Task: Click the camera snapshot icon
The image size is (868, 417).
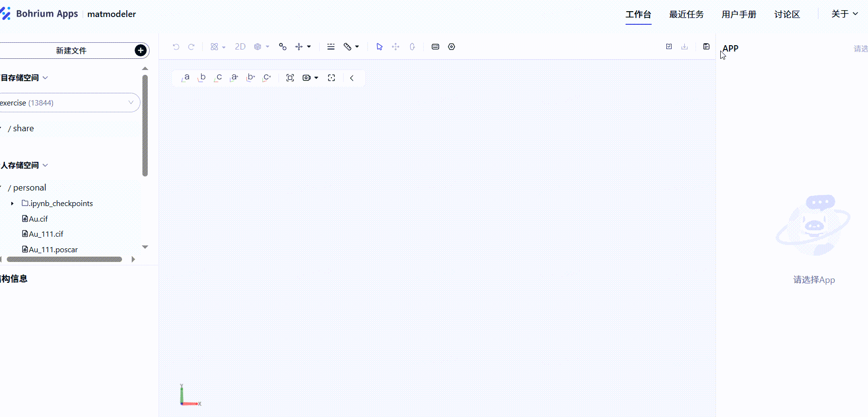Action: (x=306, y=78)
